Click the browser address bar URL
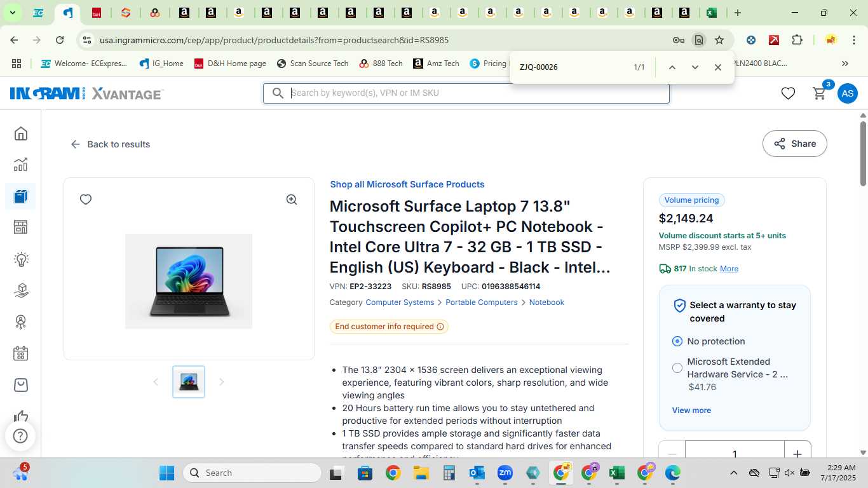The image size is (868, 488). click(274, 40)
